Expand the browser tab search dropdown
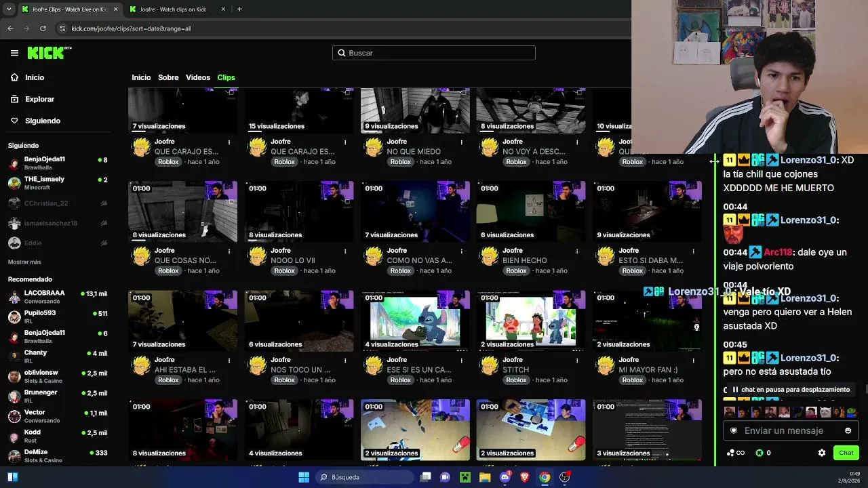868x488 pixels. [8, 9]
